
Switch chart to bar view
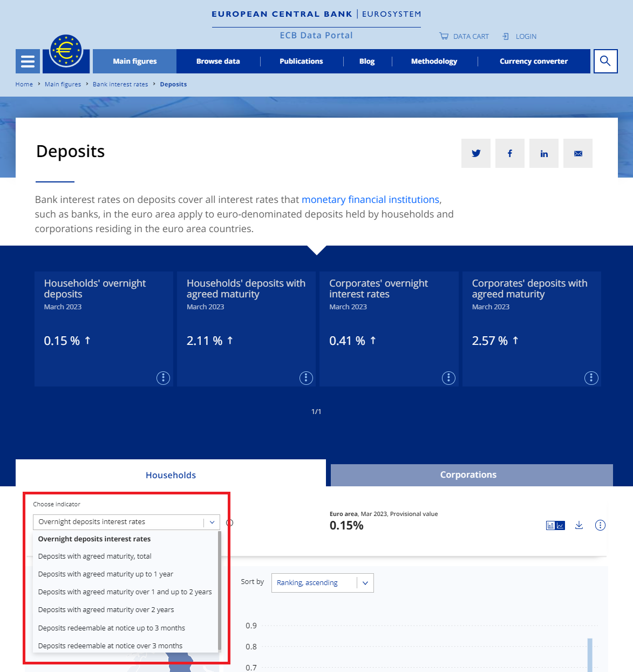(x=549, y=525)
